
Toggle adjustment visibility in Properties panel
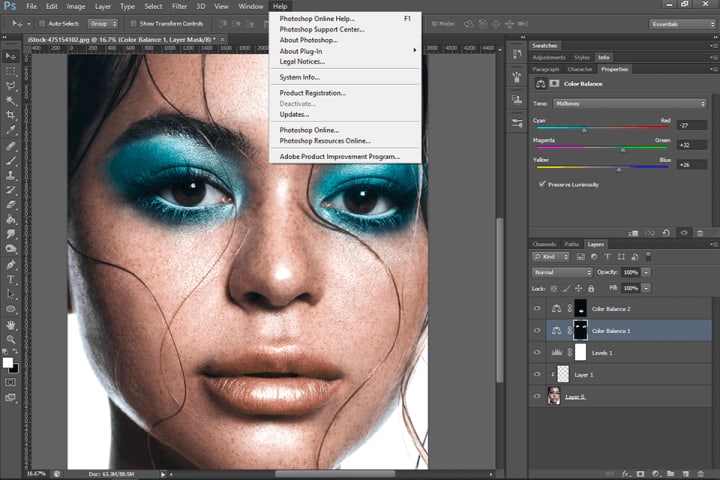[684, 233]
